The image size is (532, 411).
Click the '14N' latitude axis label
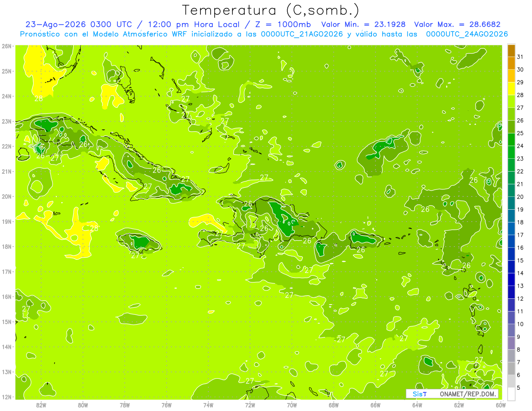tap(7, 347)
